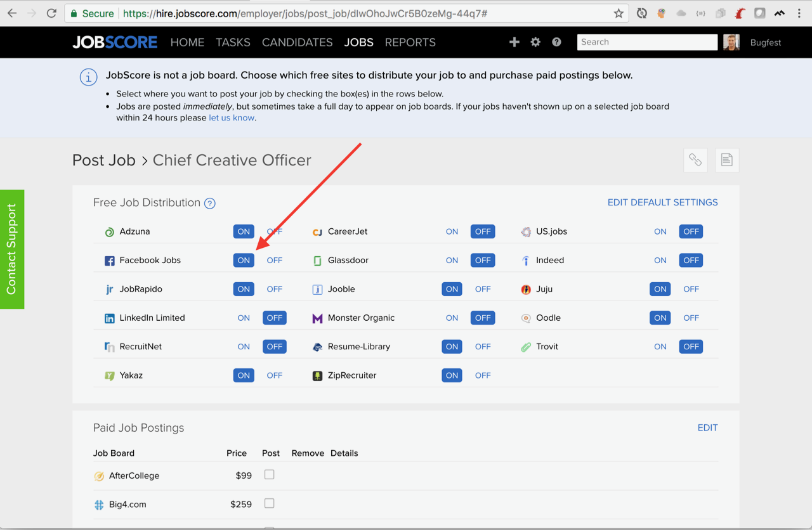
Task: Click the US.jobs logo icon
Action: (x=526, y=232)
